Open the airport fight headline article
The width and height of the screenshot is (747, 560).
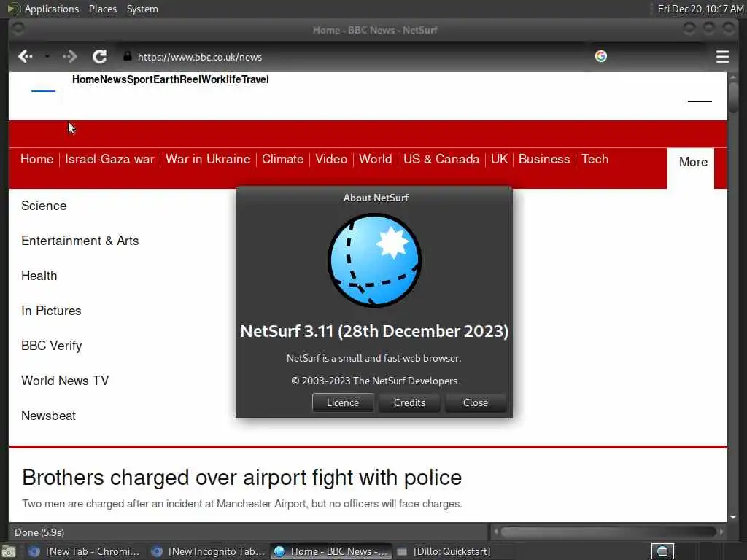click(242, 477)
